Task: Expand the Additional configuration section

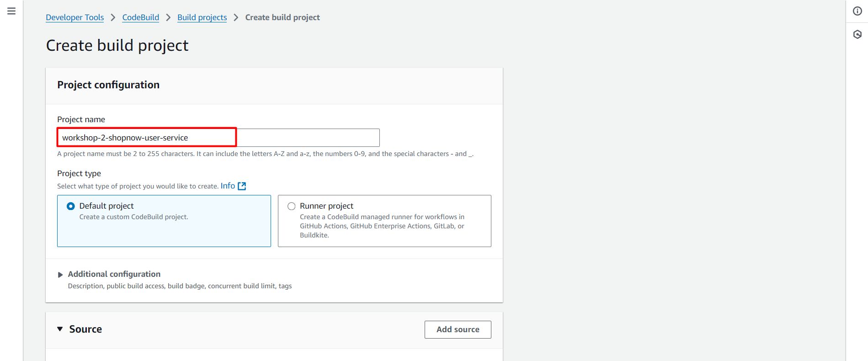Action: 114,274
